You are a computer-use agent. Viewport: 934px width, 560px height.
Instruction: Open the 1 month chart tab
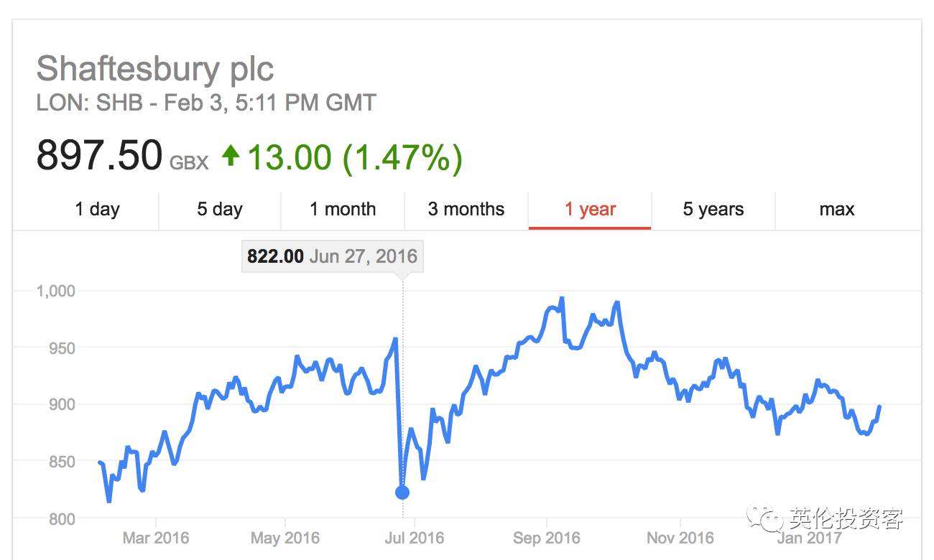[x=343, y=210]
